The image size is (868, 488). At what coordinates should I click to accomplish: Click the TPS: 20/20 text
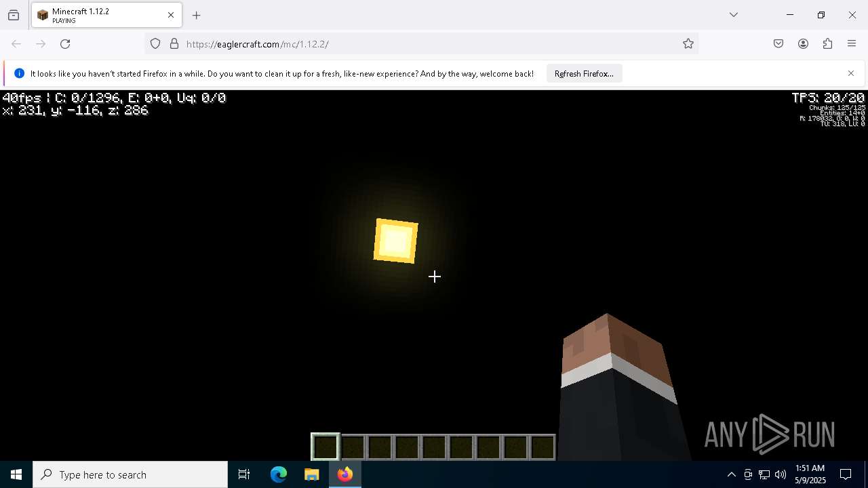[x=828, y=98]
